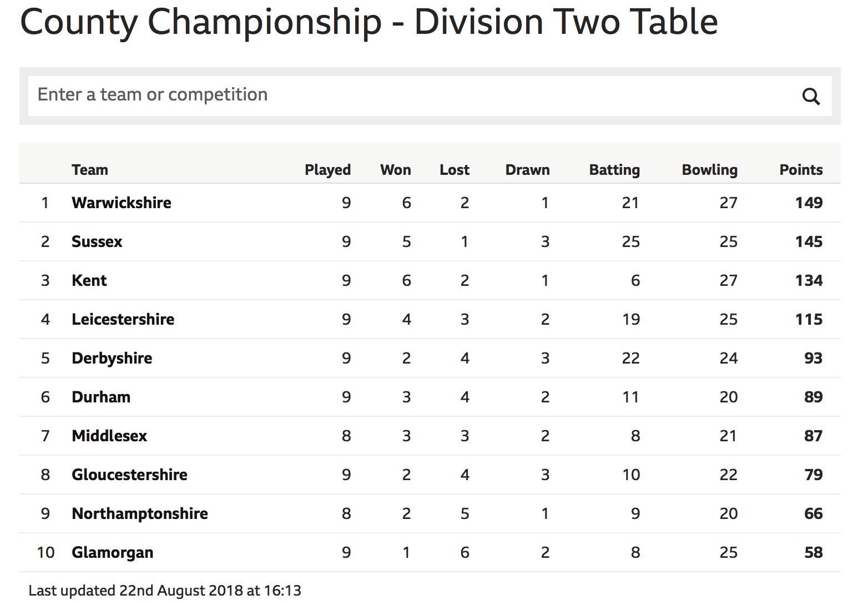Open the Glamorgan team link
This screenshot has height=605, width=868.
point(113,552)
